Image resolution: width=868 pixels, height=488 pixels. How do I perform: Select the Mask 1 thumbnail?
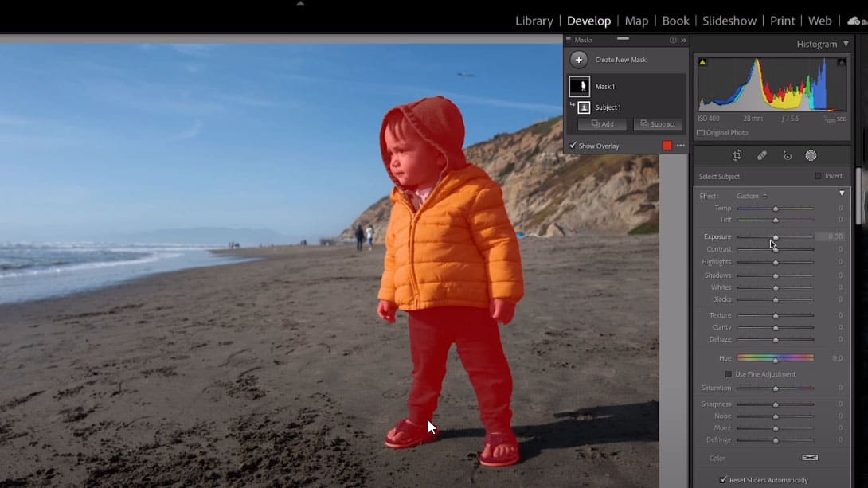point(579,86)
